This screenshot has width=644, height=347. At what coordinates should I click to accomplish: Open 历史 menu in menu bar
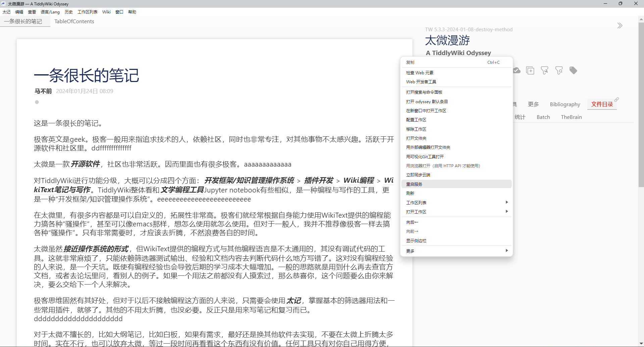[69, 12]
